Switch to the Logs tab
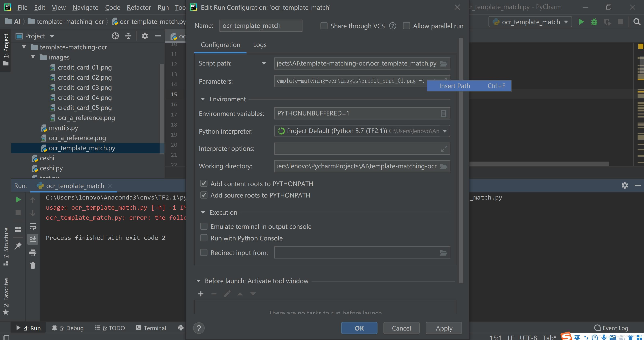The height and width of the screenshot is (340, 644). 259,45
